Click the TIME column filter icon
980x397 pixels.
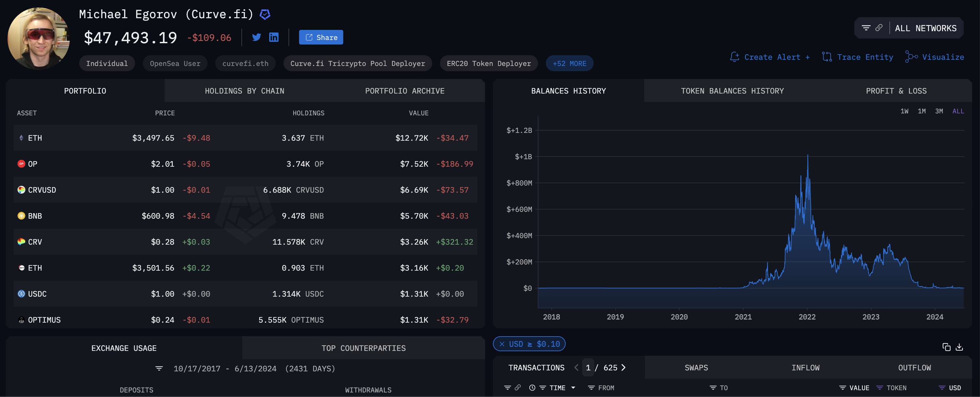click(543, 388)
